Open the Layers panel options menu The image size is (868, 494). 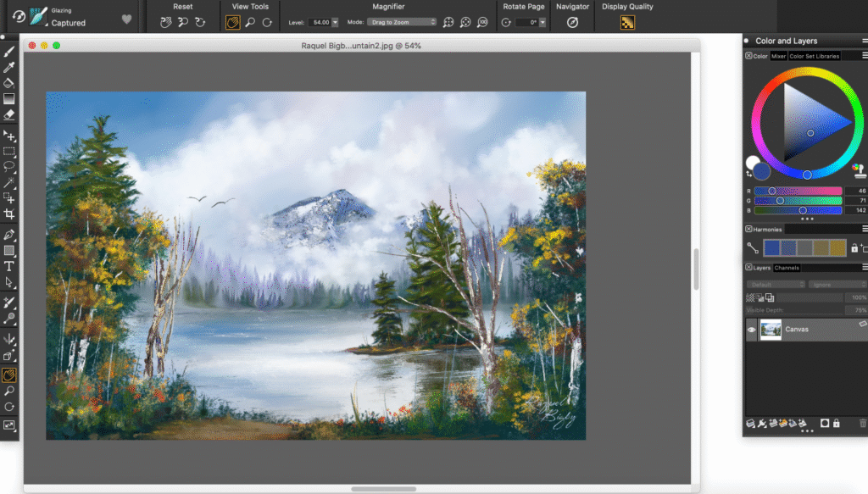pos(864,267)
